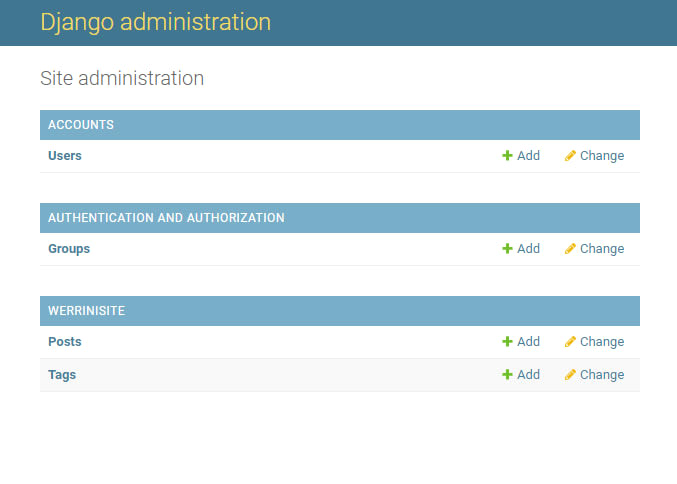Viewport: 677px width, 484px height.
Task: Open the Groups model link
Action: click(x=69, y=249)
